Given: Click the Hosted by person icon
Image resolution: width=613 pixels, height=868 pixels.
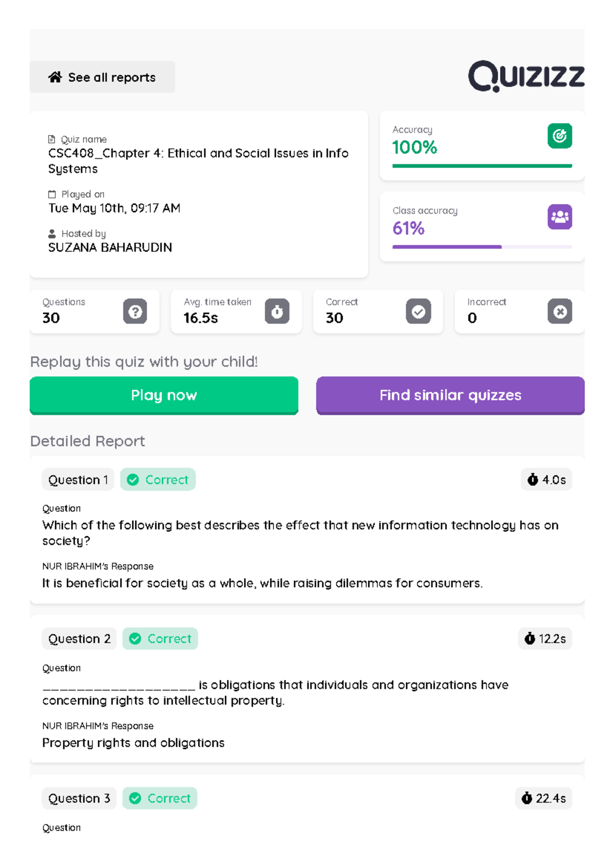Looking at the screenshot, I should 53,233.
